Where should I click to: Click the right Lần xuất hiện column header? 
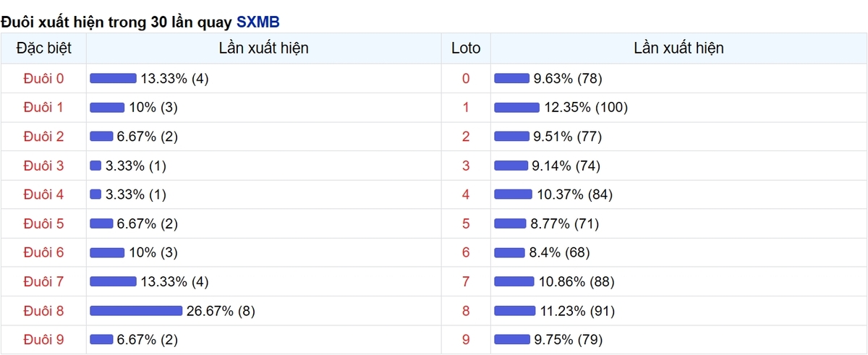[x=678, y=48]
